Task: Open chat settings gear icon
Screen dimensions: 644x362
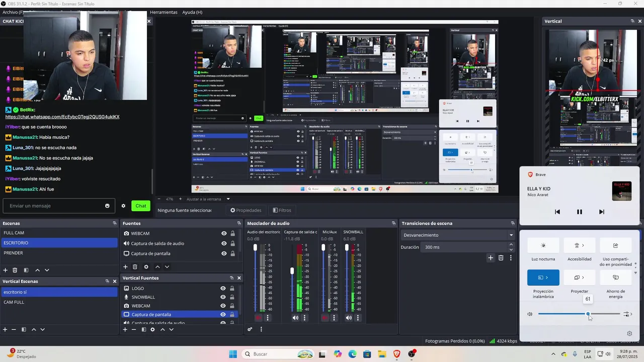Action: coord(123,206)
